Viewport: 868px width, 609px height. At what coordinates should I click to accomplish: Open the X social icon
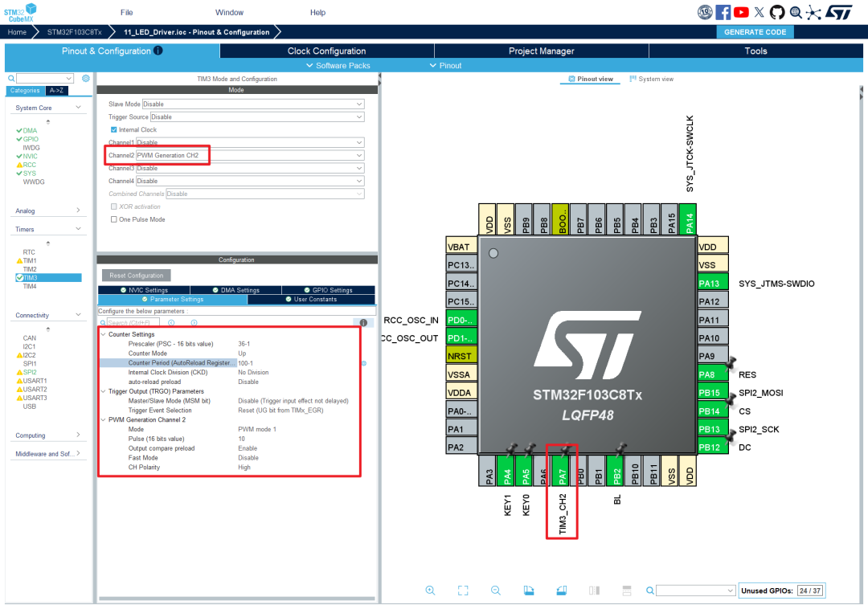[x=759, y=12]
